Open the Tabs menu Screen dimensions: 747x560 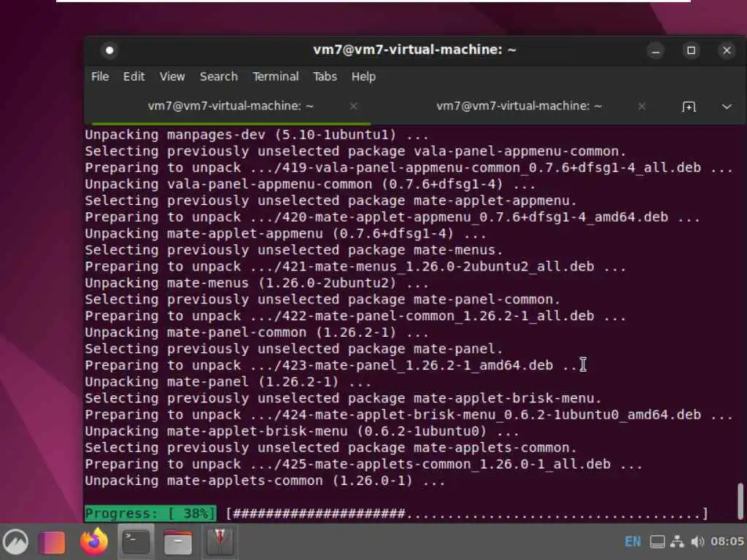pos(325,77)
